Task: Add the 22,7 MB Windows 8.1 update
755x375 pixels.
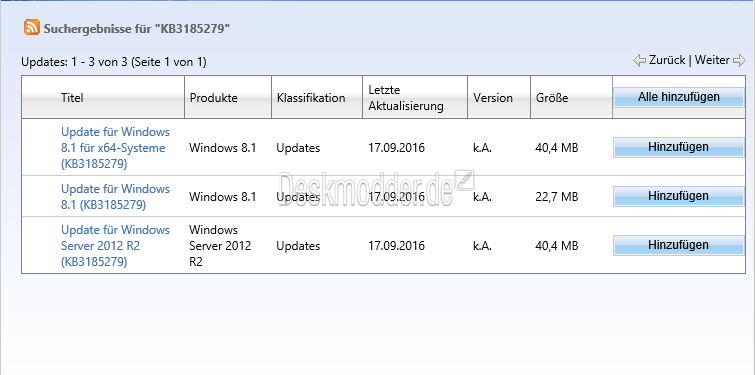Action: coord(678,196)
